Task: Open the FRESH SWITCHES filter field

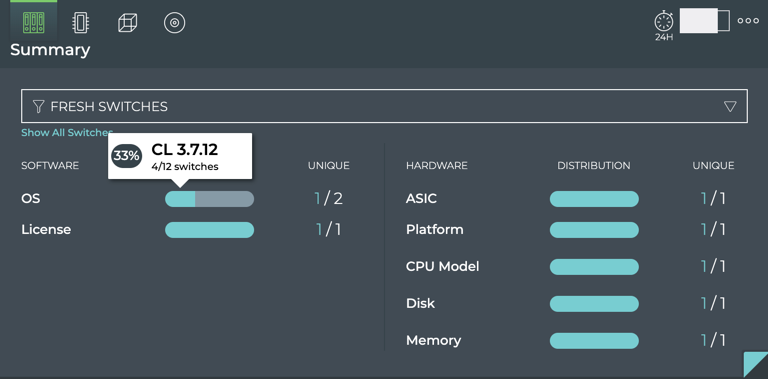Action: coord(384,106)
